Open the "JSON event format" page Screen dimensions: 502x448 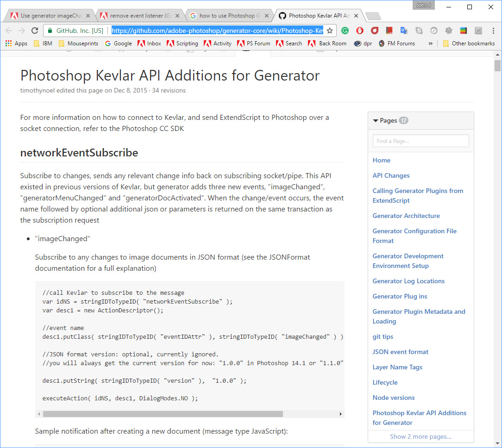pos(400,352)
